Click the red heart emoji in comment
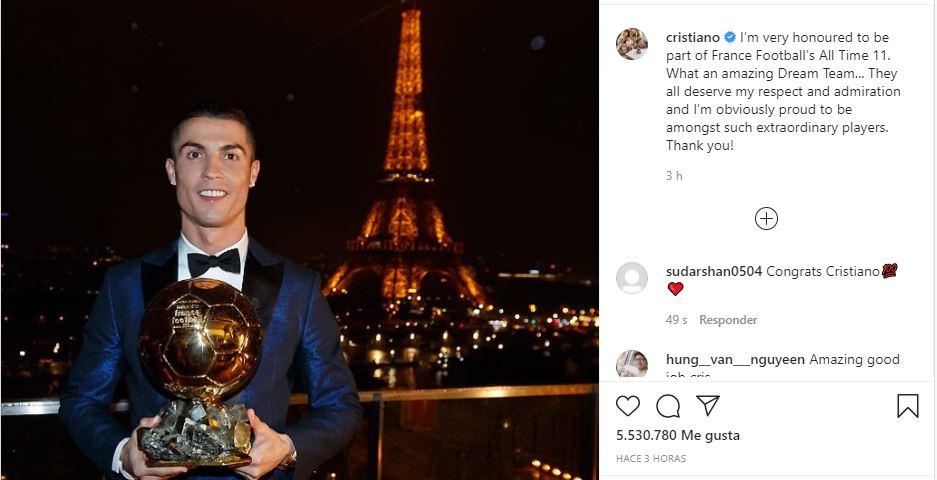 pyautogui.click(x=675, y=289)
